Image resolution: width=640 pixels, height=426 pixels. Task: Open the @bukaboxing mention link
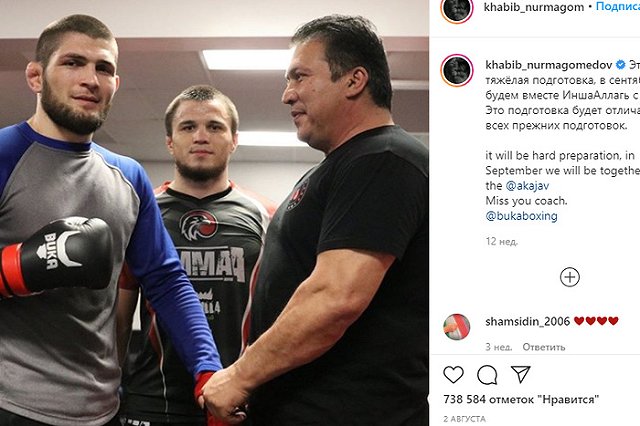click(522, 216)
